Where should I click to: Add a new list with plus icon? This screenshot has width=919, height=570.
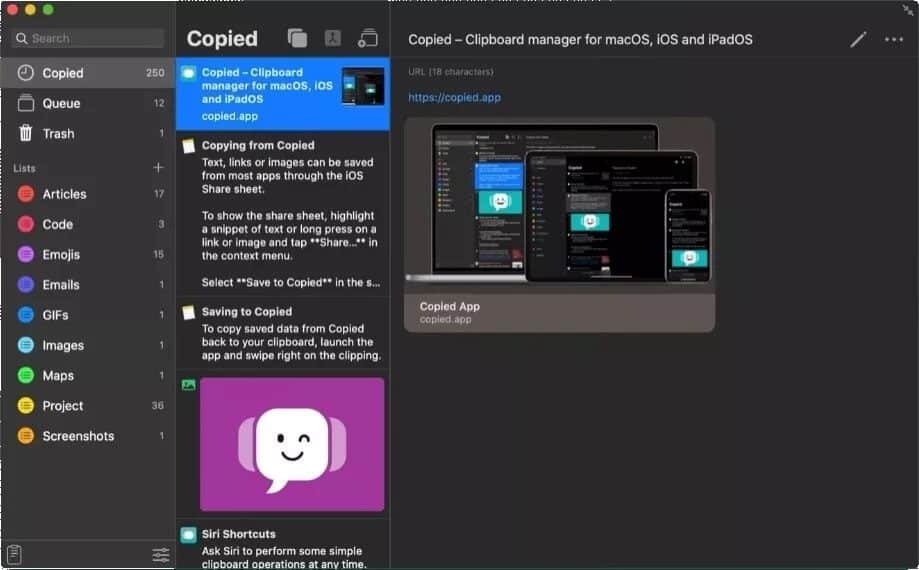158,168
